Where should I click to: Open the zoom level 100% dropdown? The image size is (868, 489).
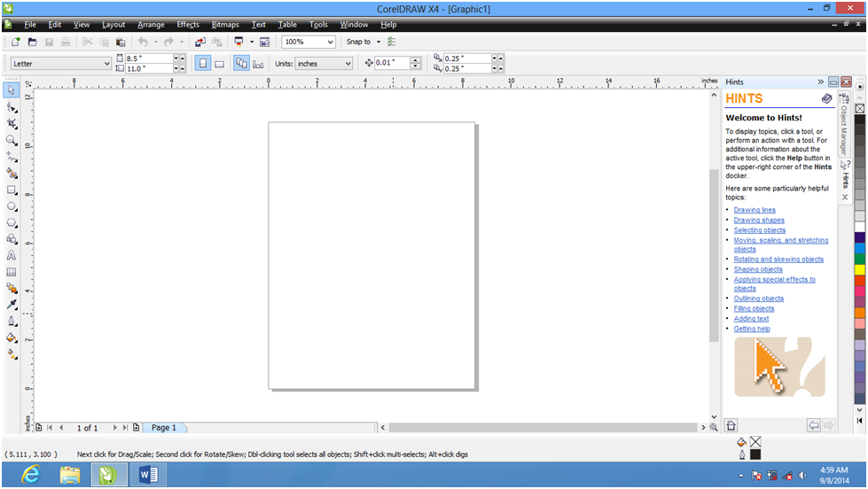coord(331,42)
